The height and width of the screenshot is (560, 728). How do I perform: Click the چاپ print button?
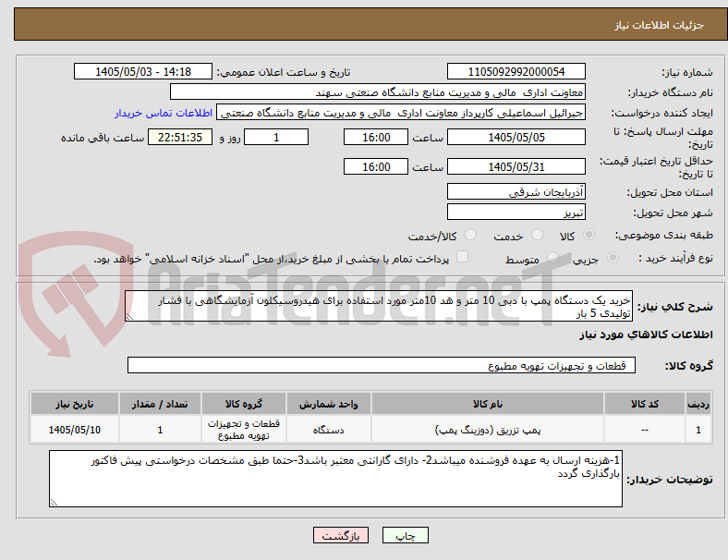pyautogui.click(x=406, y=535)
